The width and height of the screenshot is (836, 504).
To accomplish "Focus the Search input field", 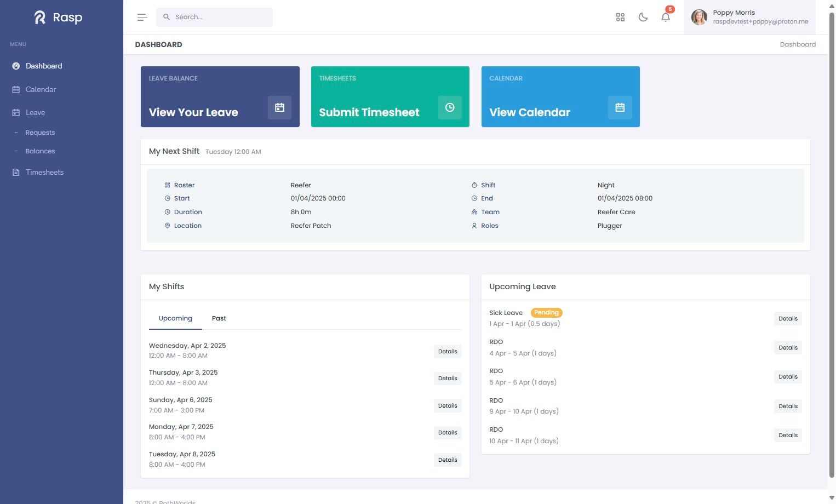I will click(214, 17).
